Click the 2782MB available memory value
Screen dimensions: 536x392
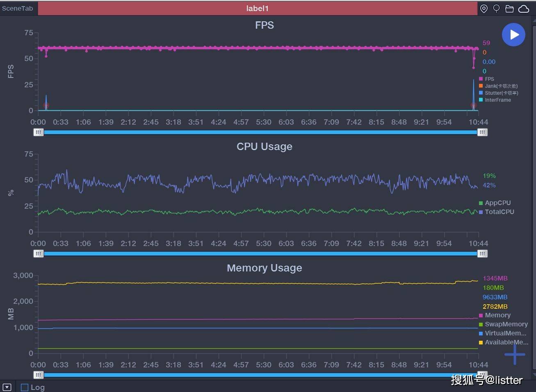(x=495, y=306)
